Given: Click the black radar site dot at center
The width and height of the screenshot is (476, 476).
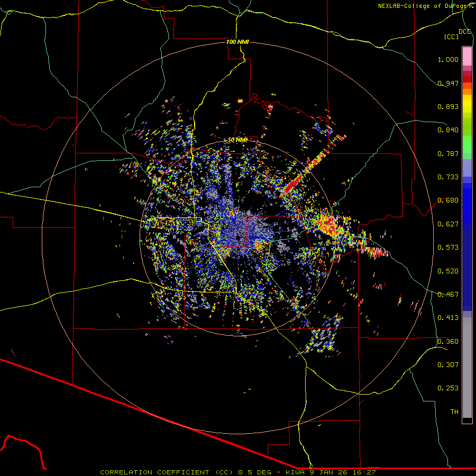Looking at the screenshot, I should tap(238, 238).
